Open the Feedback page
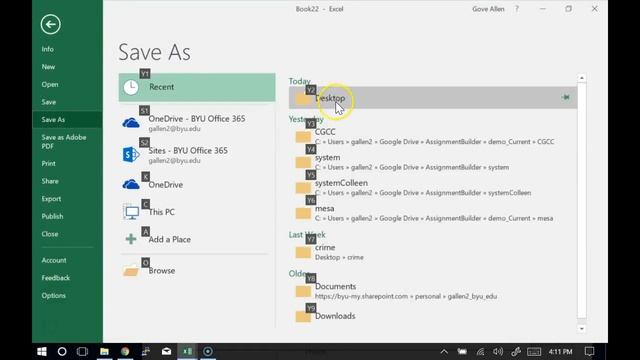This screenshot has height=360, width=640. click(56, 278)
